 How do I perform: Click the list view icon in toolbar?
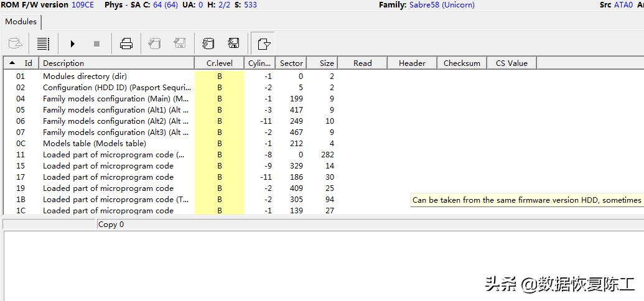[43, 44]
